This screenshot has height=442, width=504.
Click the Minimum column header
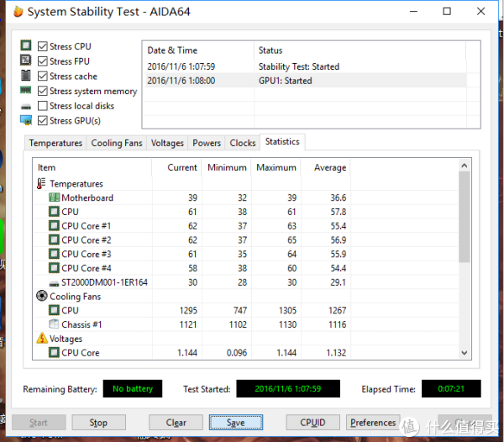227,167
